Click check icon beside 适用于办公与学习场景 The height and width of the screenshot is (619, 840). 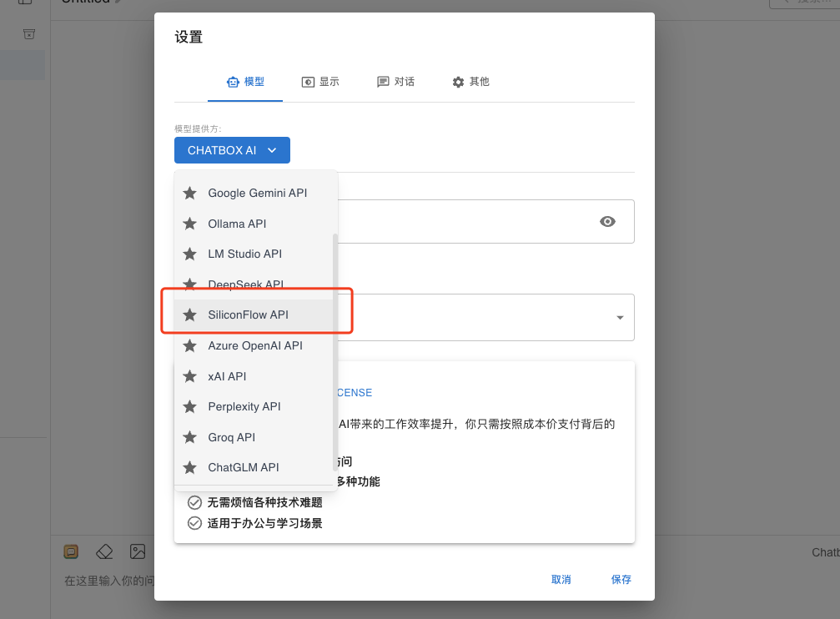click(x=194, y=523)
